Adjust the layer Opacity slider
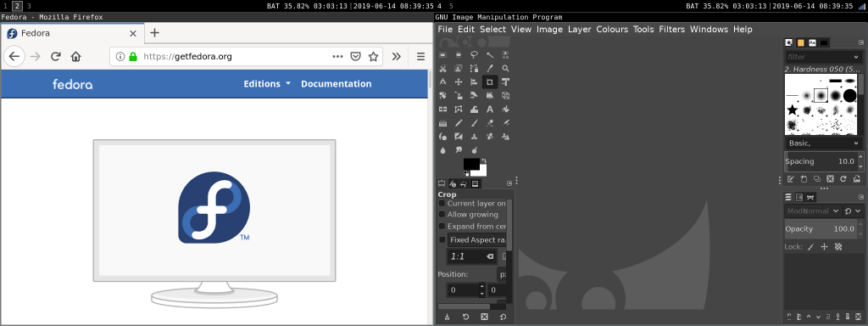The width and height of the screenshot is (868, 326). 821,229
